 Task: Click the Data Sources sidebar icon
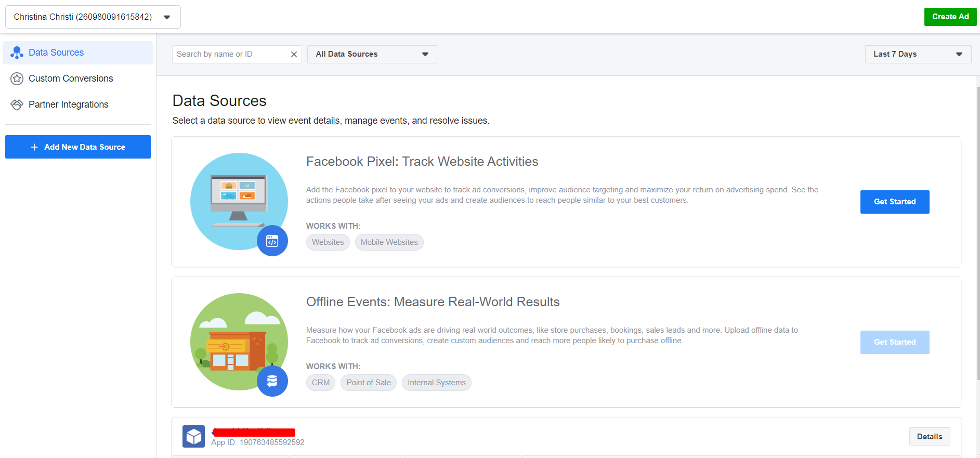(17, 53)
